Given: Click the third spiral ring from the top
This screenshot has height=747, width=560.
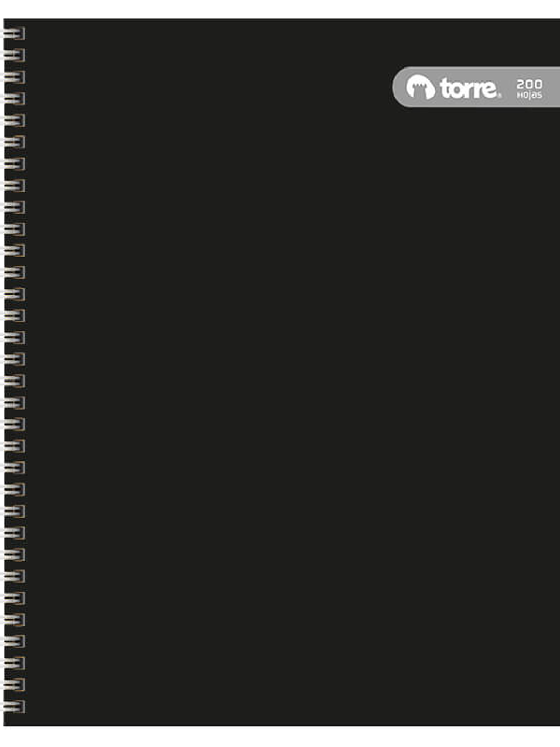Looking at the screenshot, I should [x=14, y=77].
